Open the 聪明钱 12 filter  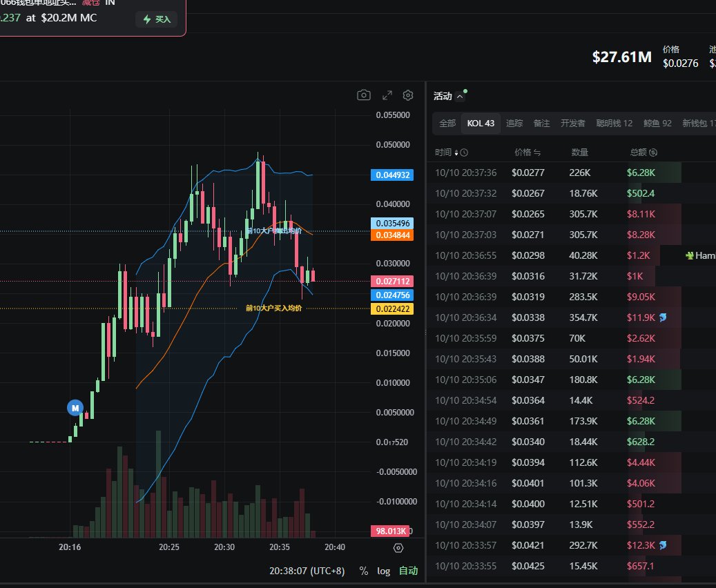pyautogui.click(x=614, y=124)
